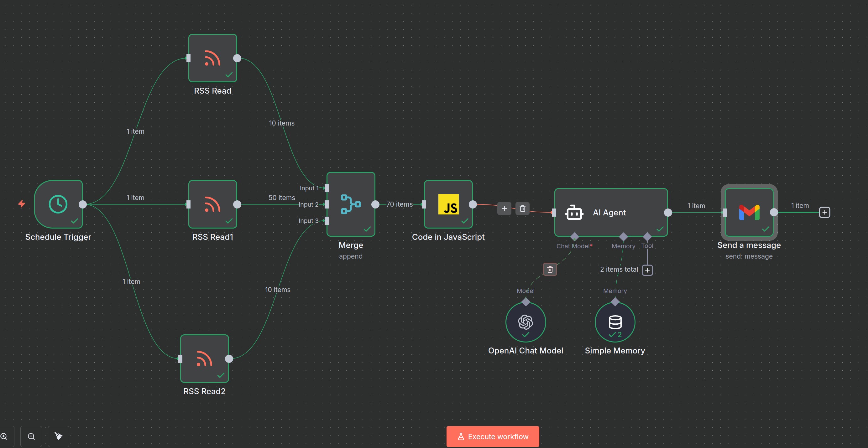Click the Merge node output connector
The image size is (868, 448).
tap(375, 204)
